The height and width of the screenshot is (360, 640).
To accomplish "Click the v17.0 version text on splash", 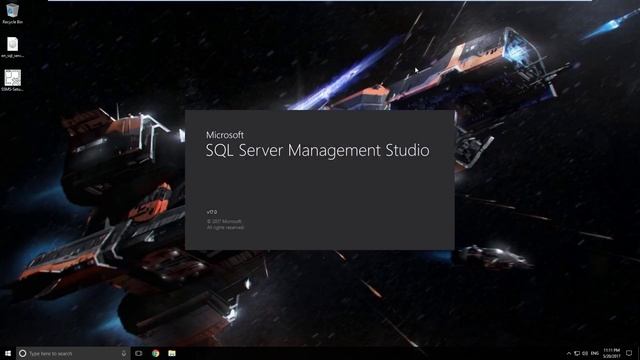I will pos(212,212).
